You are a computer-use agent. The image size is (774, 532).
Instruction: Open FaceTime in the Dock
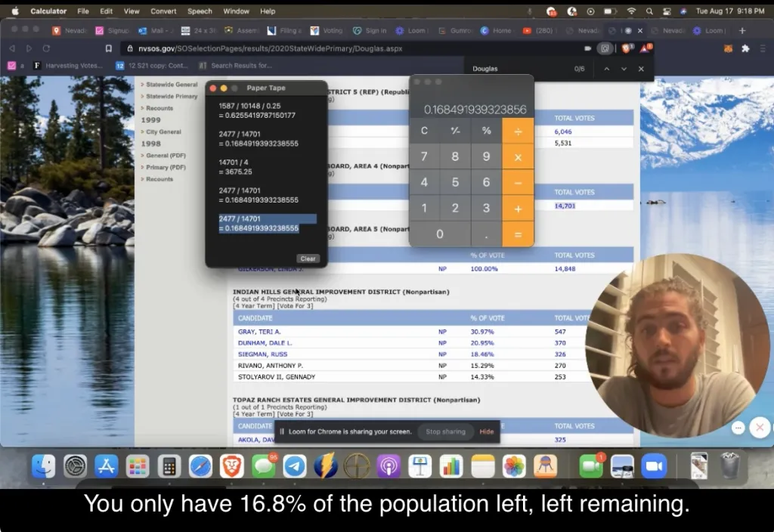click(x=590, y=466)
